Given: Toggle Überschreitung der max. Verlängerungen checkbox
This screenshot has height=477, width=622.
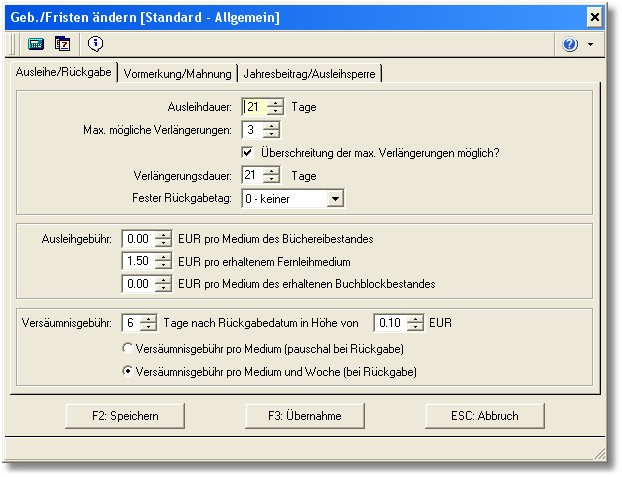Looking at the screenshot, I should pyautogui.click(x=248, y=153).
